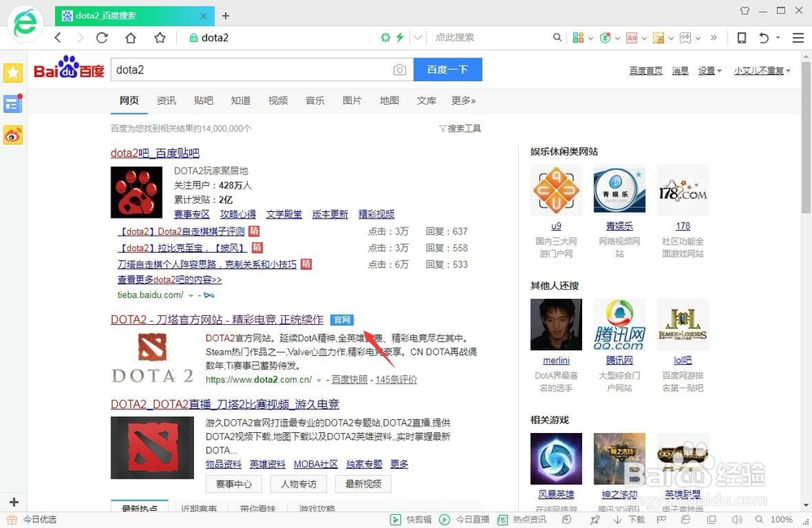Expand the 更多» search categories
This screenshot has width=812, height=528.
tap(464, 101)
